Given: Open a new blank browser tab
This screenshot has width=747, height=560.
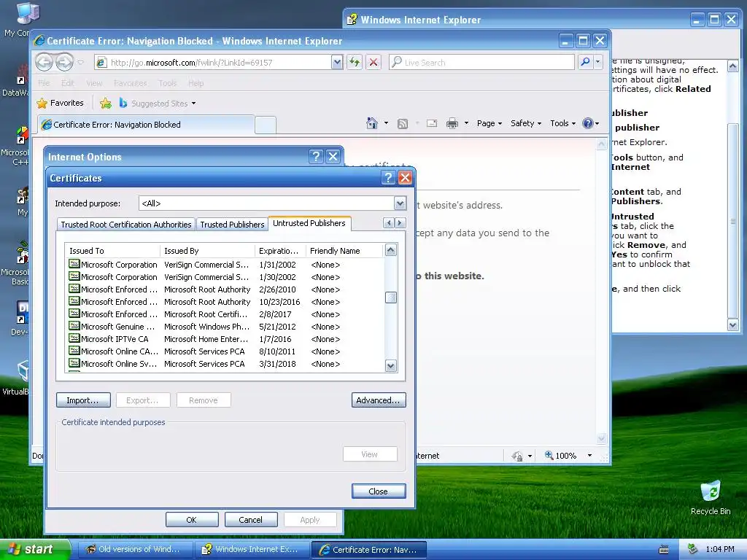Looking at the screenshot, I should click(266, 125).
